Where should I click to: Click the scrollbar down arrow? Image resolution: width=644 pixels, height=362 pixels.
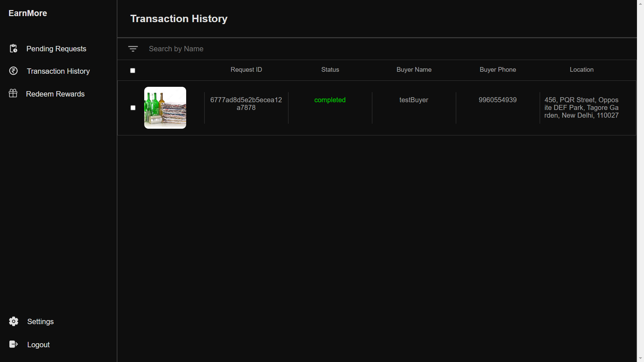[640, 358]
